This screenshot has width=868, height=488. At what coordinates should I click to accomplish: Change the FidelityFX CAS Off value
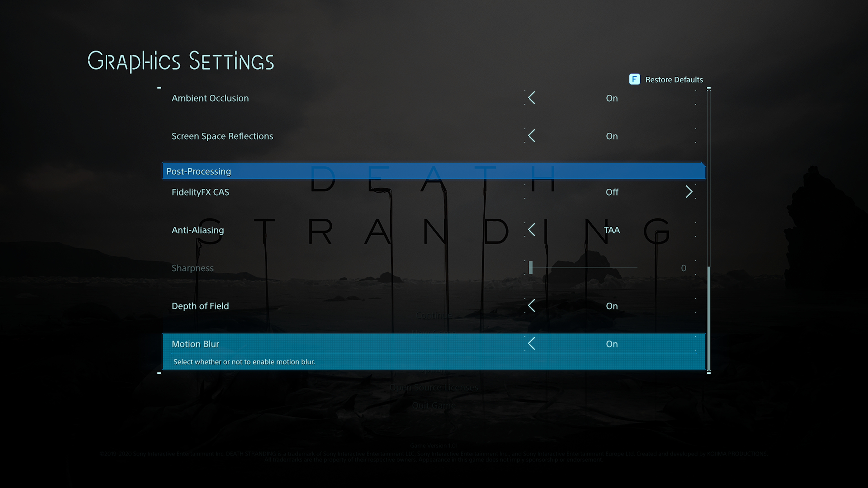pos(612,192)
